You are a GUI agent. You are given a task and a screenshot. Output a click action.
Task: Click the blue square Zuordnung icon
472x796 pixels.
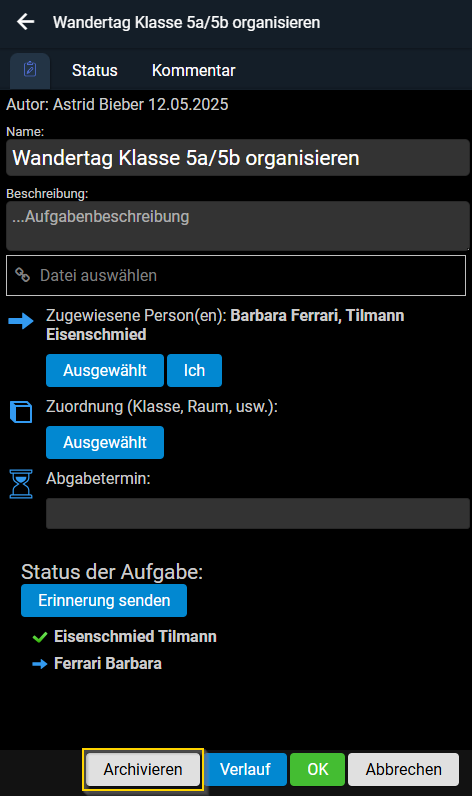pos(21,412)
